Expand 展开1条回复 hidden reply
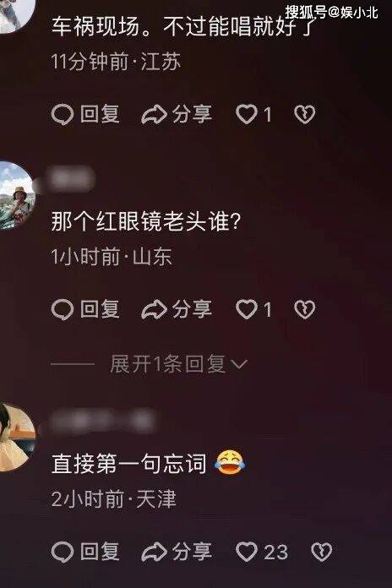 pos(167,364)
